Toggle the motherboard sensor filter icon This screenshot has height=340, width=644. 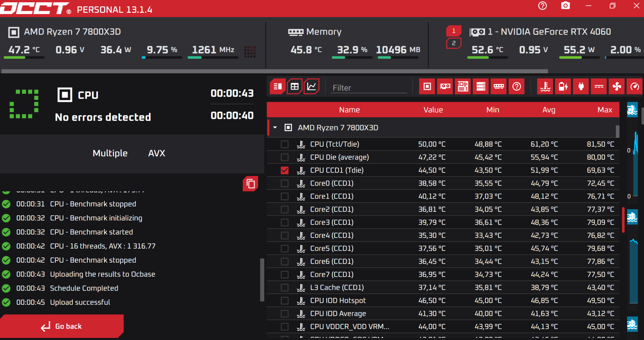click(x=463, y=87)
